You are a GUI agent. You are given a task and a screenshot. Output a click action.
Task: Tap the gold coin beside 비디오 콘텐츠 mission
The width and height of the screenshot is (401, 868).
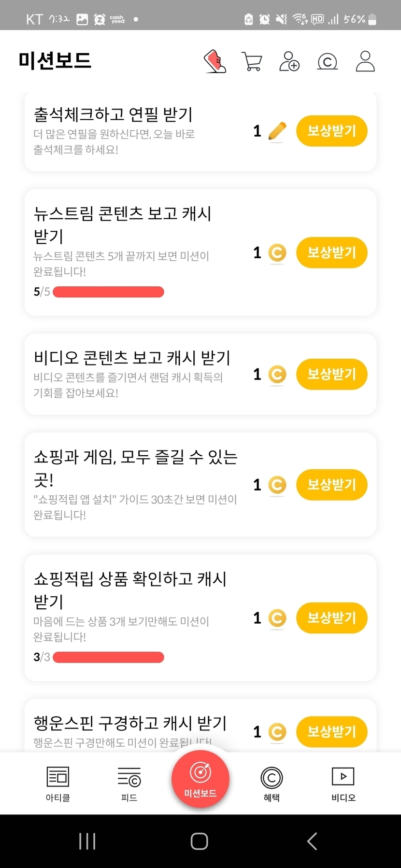point(277,375)
